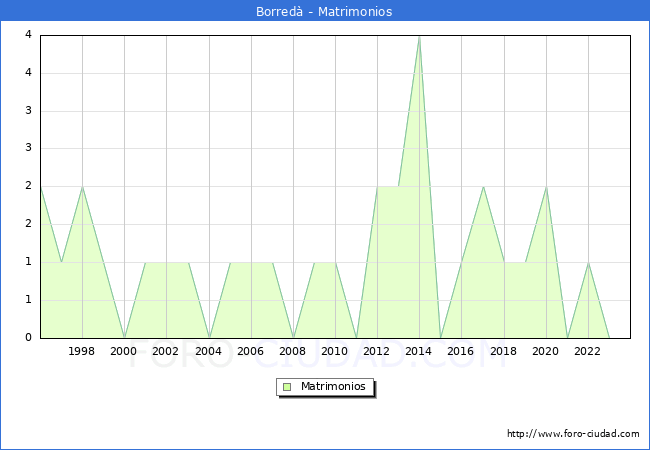
Task: Open the foro-ciudad.com URL at bottom right
Action: 573,434
